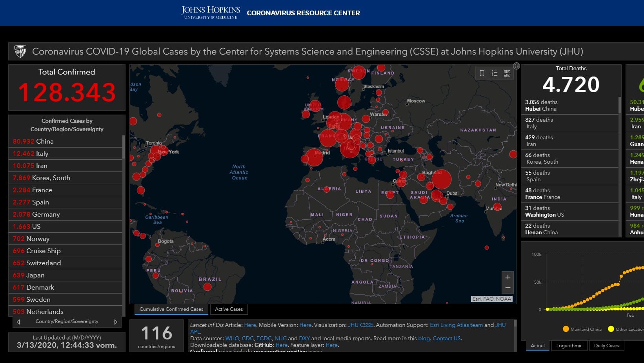Open the ECDC data source link
The image size is (644, 363).
tap(264, 338)
